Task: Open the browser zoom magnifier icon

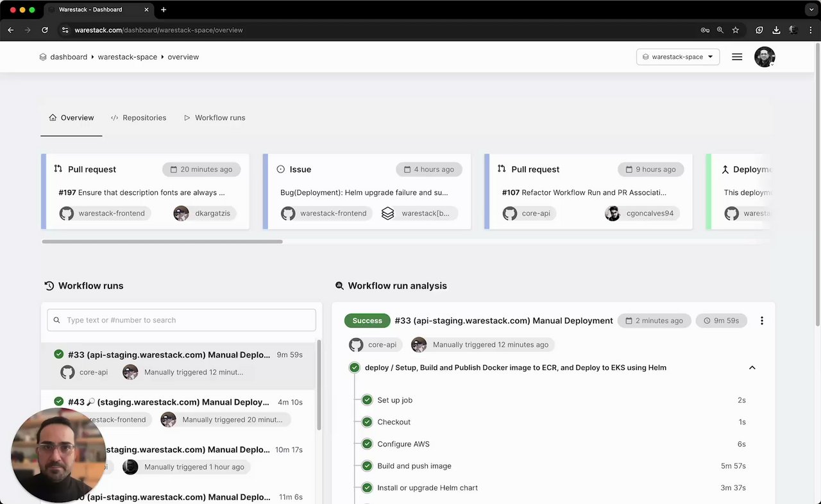Action: (x=720, y=30)
